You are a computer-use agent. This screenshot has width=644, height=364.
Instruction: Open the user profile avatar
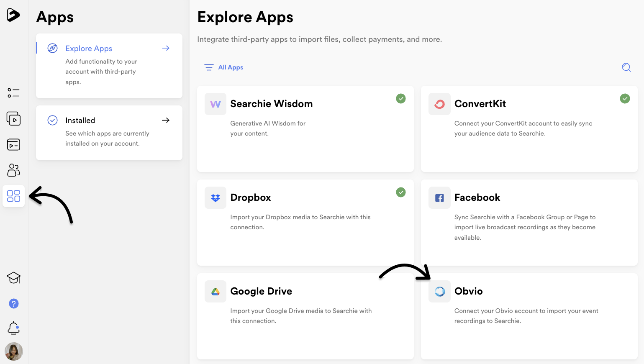pos(13,351)
